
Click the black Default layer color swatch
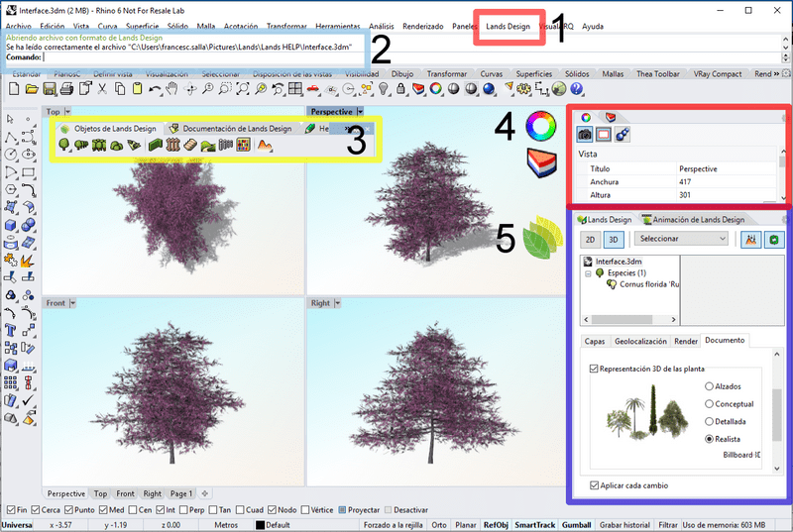coord(261,525)
